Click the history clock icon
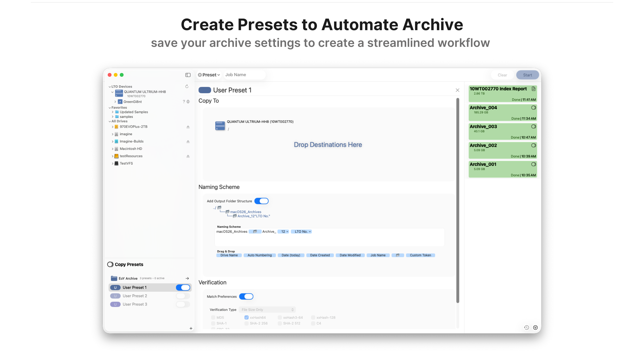The width and height of the screenshot is (644, 362). [526, 328]
